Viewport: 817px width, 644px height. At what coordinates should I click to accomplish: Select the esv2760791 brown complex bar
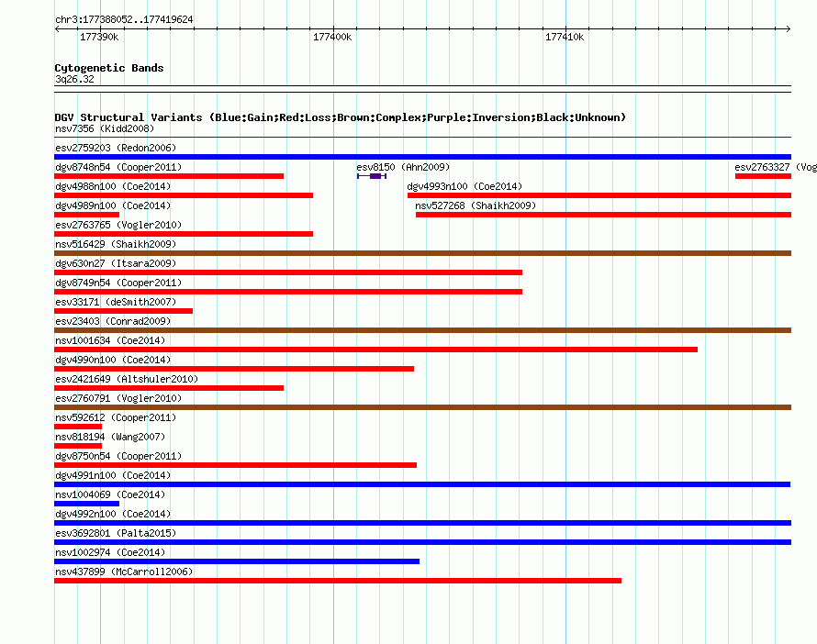[422, 407]
